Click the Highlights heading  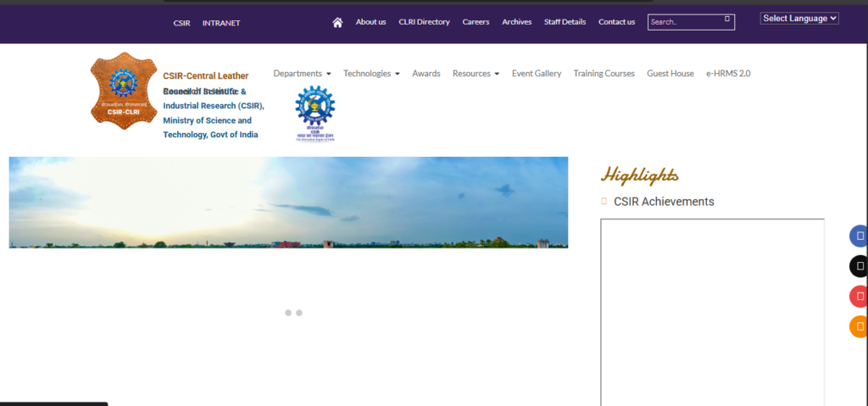click(x=640, y=175)
